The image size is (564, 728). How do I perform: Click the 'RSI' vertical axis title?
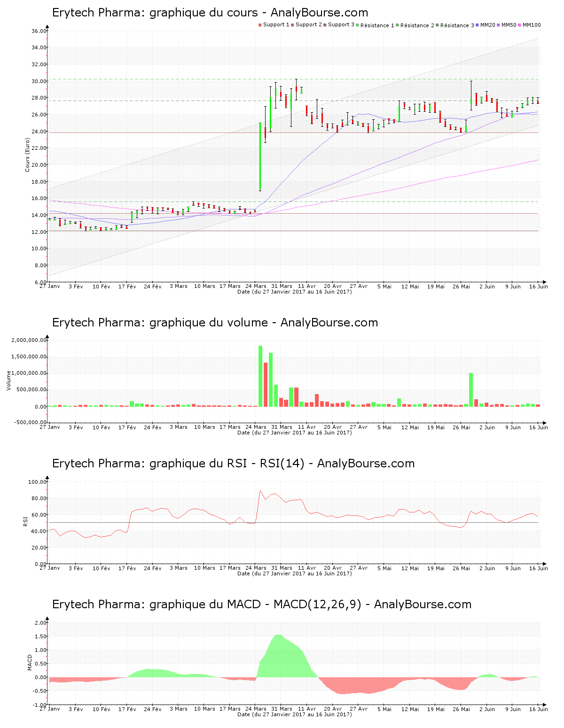pyautogui.click(x=25, y=521)
